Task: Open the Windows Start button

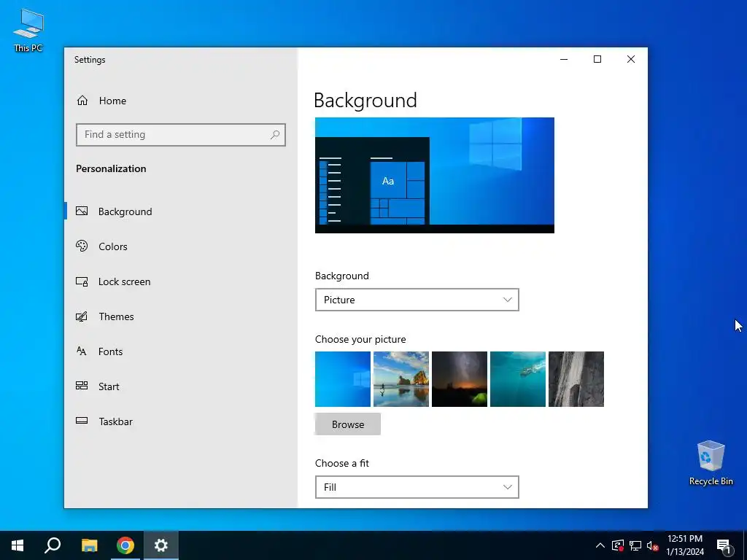Action: point(18,545)
